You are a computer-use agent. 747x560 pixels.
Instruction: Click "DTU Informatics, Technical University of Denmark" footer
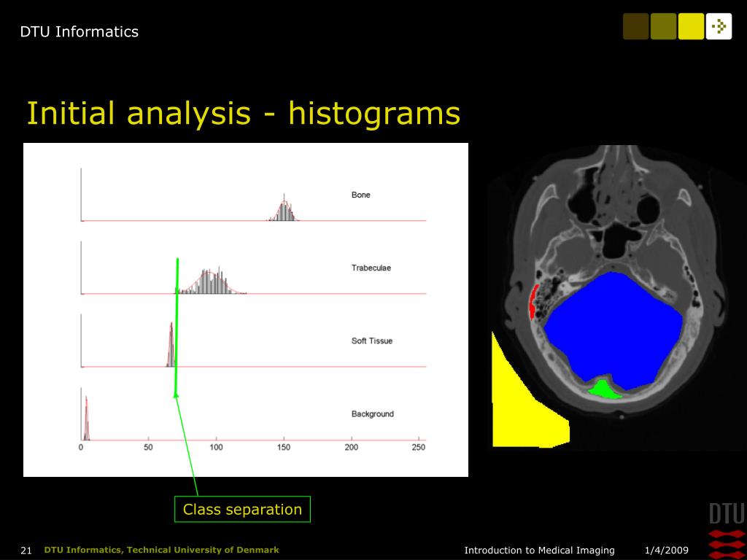[x=161, y=550]
